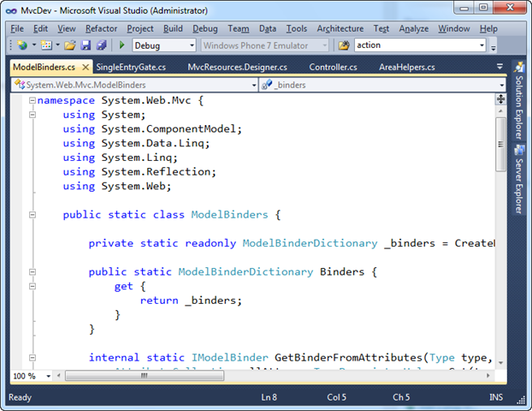Open the Data menu
Viewport: 532px width, 411px height.
click(x=268, y=29)
